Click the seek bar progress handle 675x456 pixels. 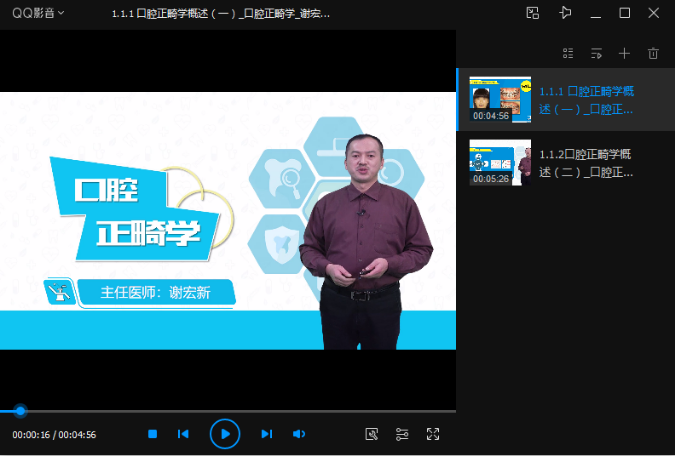click(20, 411)
